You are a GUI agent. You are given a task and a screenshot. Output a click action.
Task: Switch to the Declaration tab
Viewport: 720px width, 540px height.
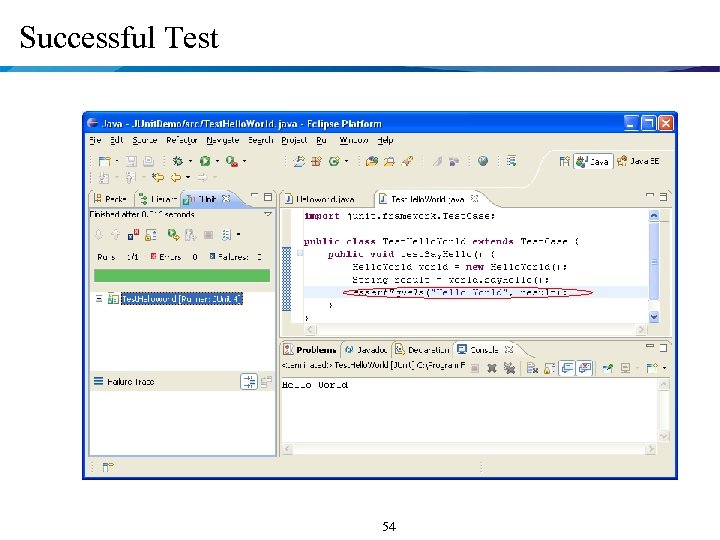(422, 350)
